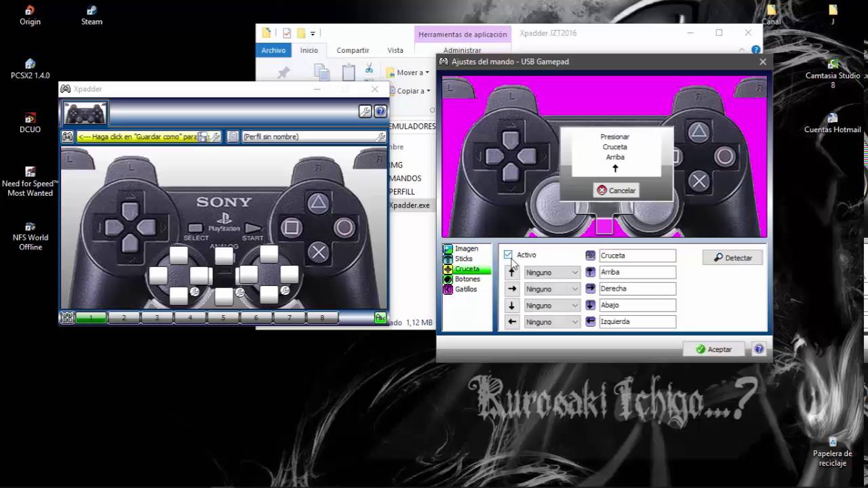This screenshot has width=868, height=488.
Task: Click the Detectar button
Action: click(732, 258)
